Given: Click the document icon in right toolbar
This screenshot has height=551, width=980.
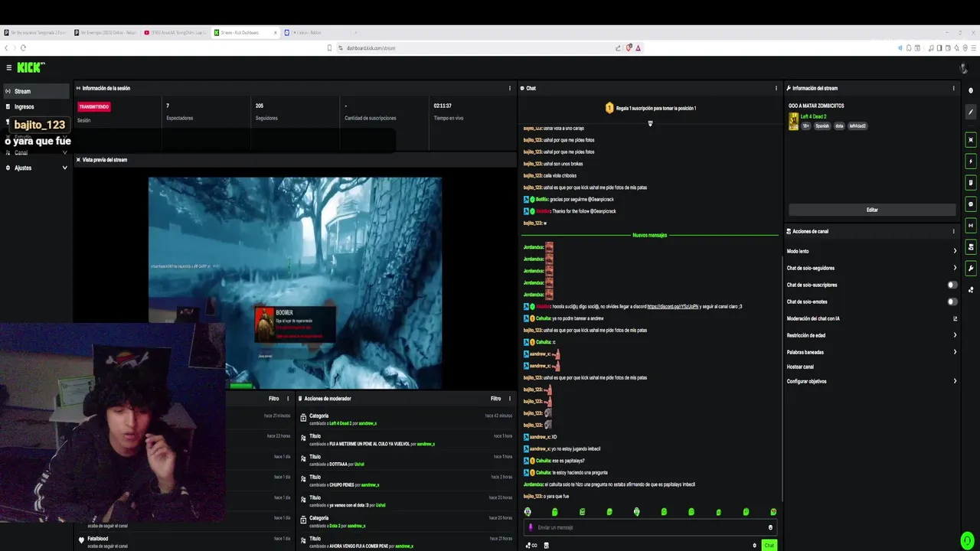Looking at the screenshot, I should click(971, 183).
